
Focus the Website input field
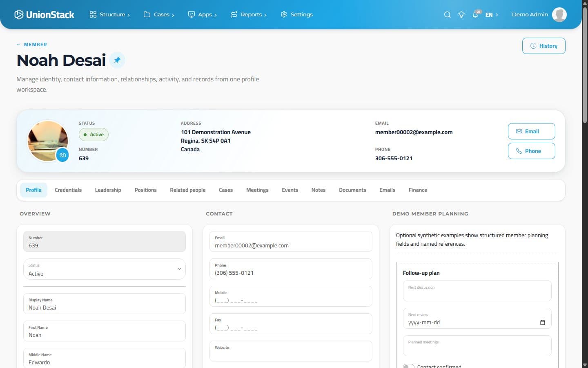291,351
